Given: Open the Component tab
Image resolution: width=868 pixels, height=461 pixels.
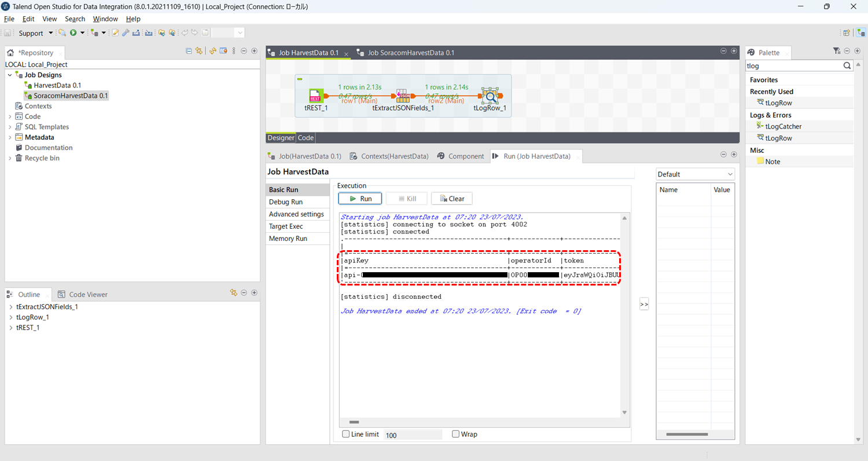Looking at the screenshot, I should coord(461,156).
